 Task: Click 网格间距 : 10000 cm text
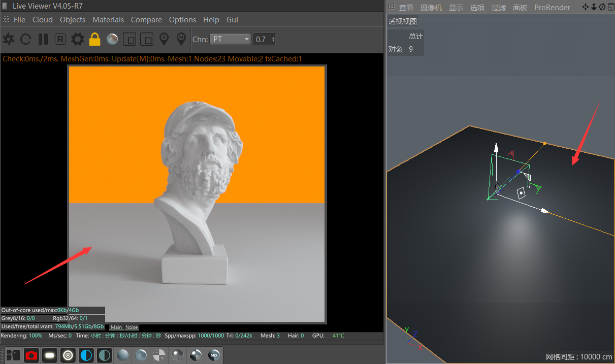click(x=579, y=357)
